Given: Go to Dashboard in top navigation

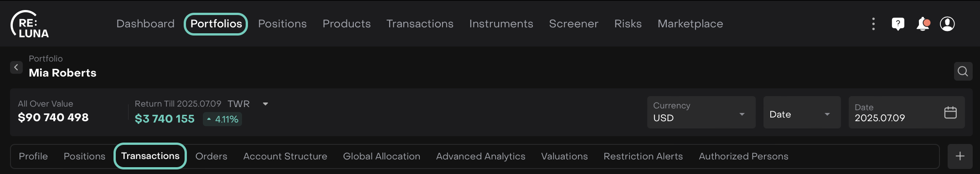Looking at the screenshot, I should click(145, 24).
